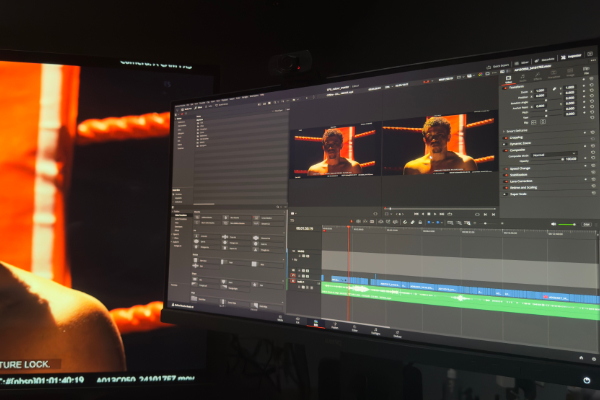The image size is (600, 400).
Task: Collapse the Toolbox tree in Effects panel
Action: (x=174, y=211)
